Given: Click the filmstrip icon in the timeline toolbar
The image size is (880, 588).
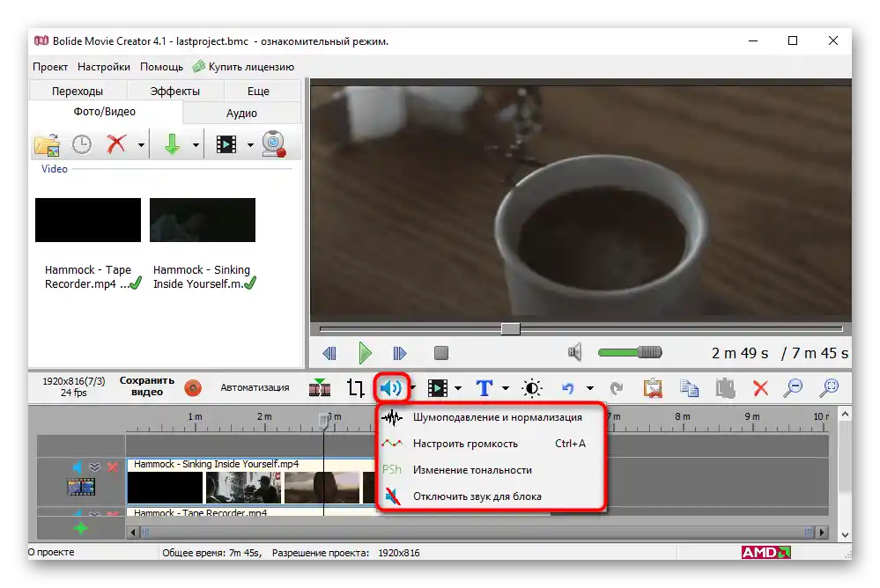Looking at the screenshot, I should [438, 387].
